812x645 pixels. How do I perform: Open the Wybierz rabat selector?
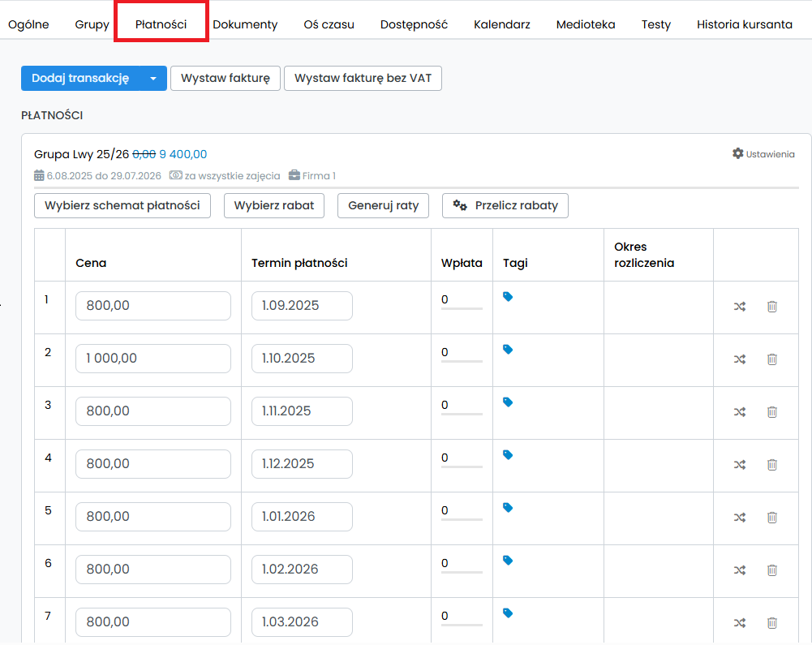click(274, 205)
